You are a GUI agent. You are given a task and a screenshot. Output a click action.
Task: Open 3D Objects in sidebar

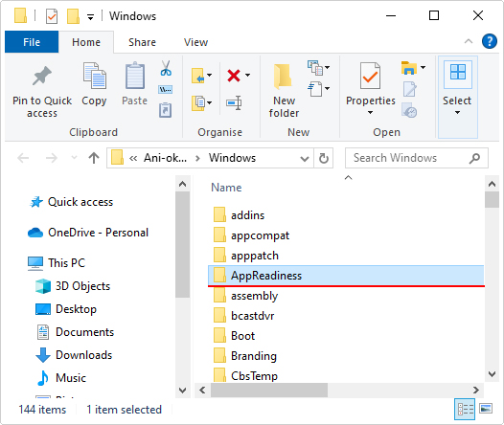[x=73, y=286]
